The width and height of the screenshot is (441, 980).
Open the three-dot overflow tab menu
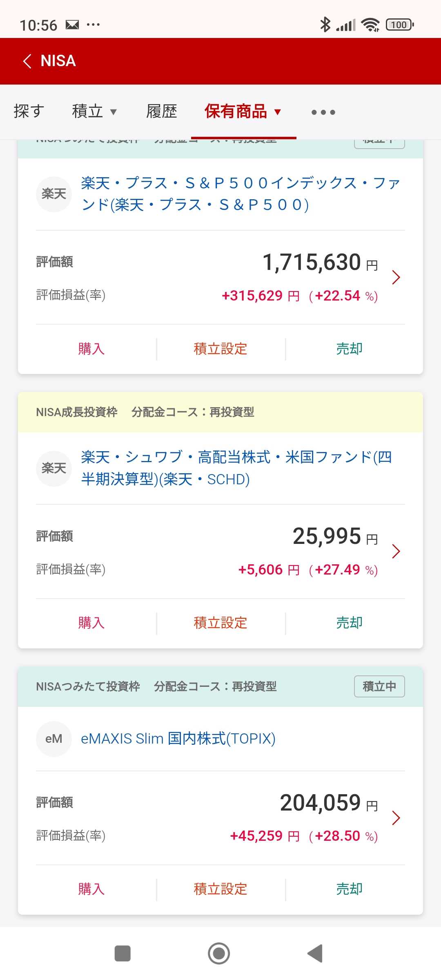tap(323, 112)
